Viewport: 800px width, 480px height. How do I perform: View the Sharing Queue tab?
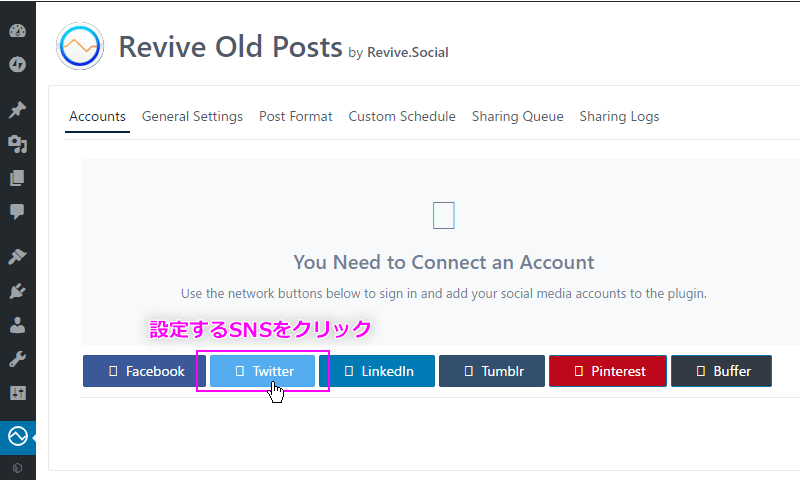pos(517,117)
